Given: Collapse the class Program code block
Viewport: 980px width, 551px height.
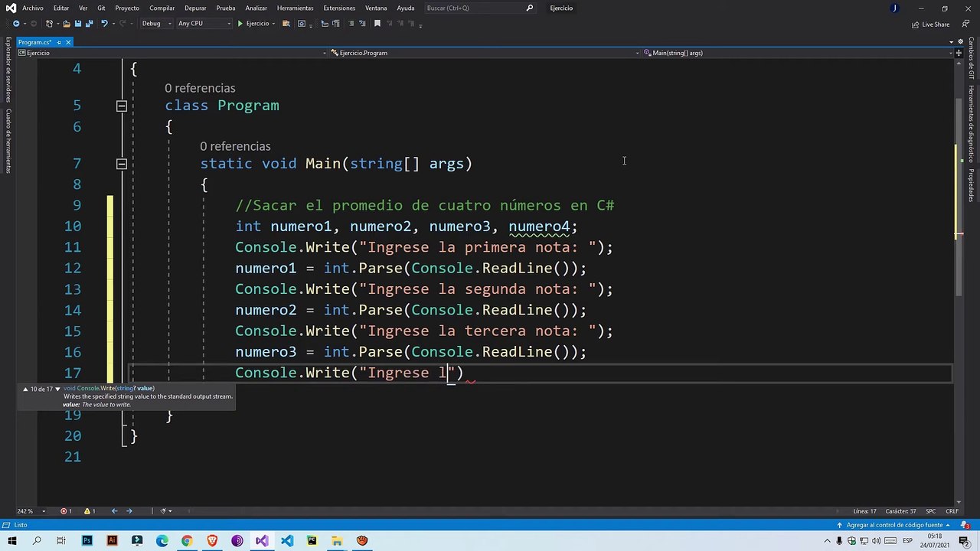Looking at the screenshot, I should [x=121, y=106].
